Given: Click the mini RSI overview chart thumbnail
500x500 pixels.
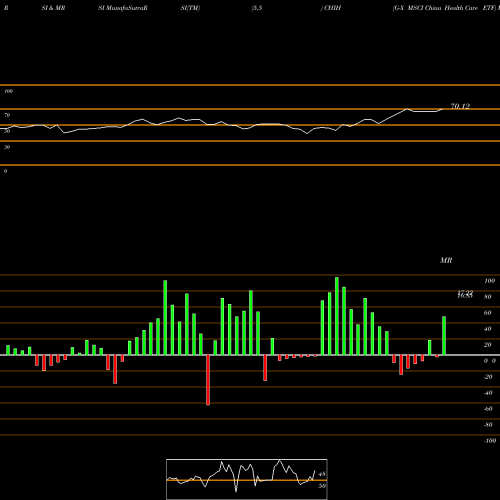Looking at the screenshot, I should pos(247,479).
